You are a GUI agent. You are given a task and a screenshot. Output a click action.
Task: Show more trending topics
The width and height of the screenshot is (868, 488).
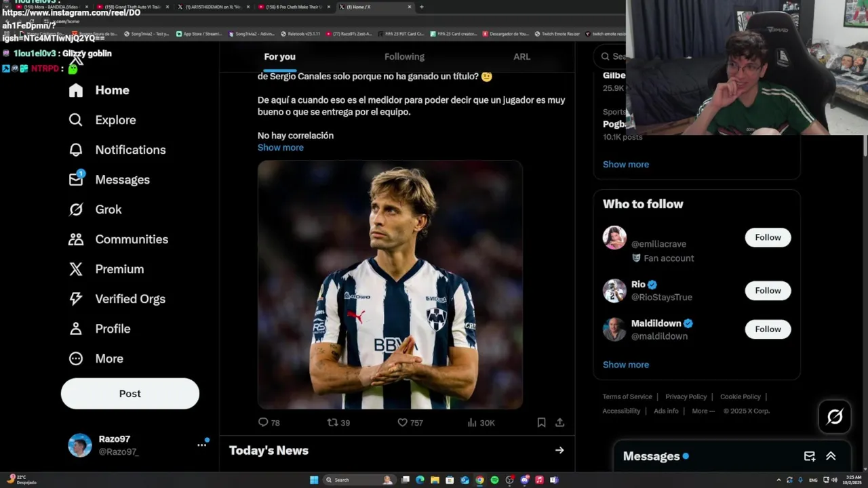pyautogui.click(x=626, y=164)
